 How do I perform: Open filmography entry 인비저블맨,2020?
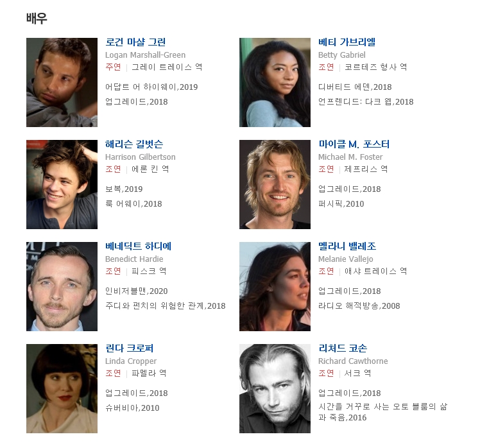(137, 291)
